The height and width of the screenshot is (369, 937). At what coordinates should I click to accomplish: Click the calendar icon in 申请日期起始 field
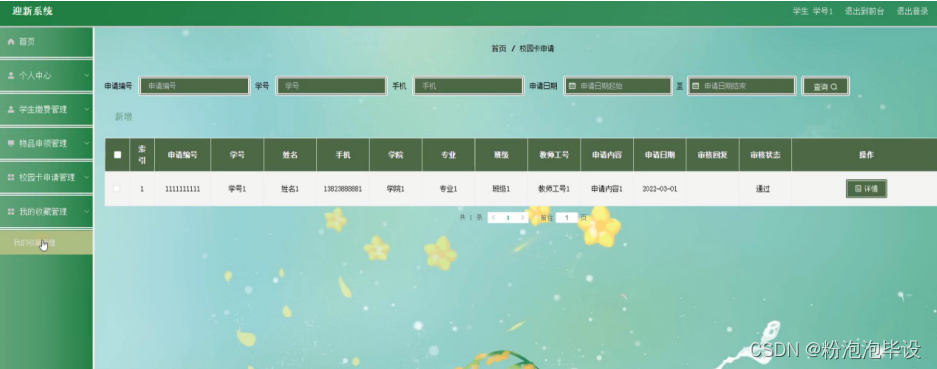[x=572, y=86]
